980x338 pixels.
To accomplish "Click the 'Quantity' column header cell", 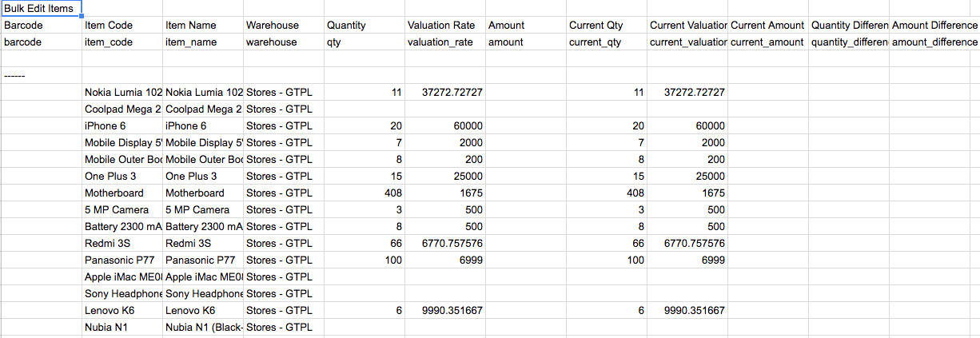I will (x=364, y=26).
